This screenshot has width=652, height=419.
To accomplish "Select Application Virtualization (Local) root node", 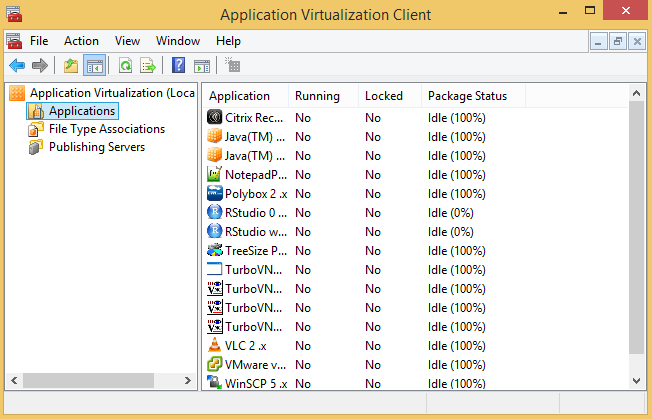I will click(x=102, y=93).
